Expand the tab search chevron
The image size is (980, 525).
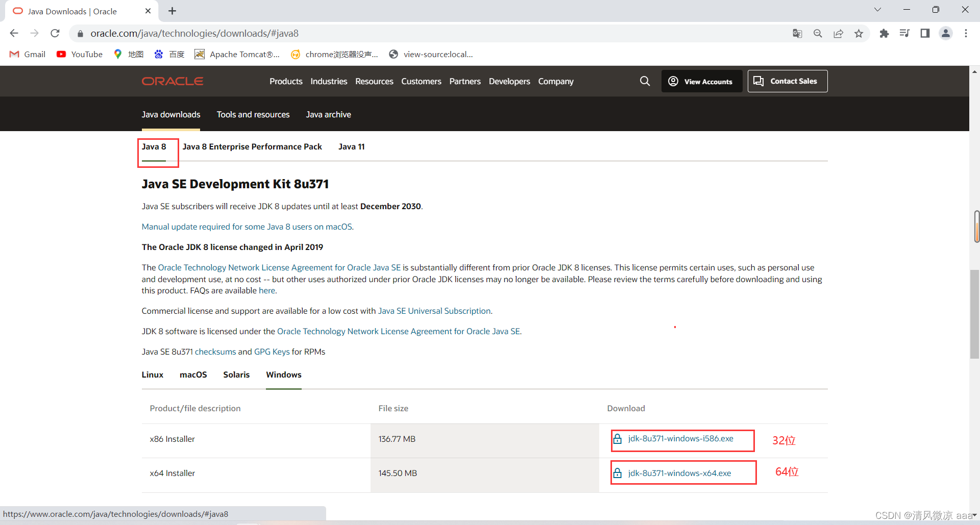[x=877, y=10]
